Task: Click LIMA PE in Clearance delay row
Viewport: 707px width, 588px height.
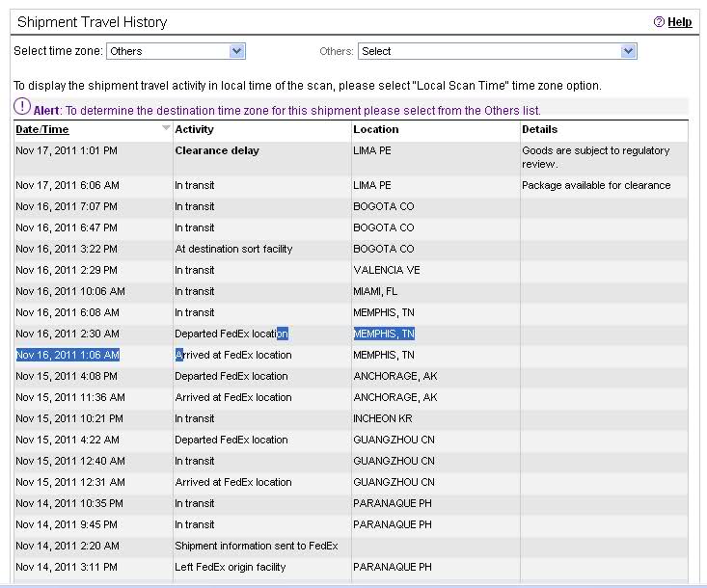Action: click(x=372, y=150)
